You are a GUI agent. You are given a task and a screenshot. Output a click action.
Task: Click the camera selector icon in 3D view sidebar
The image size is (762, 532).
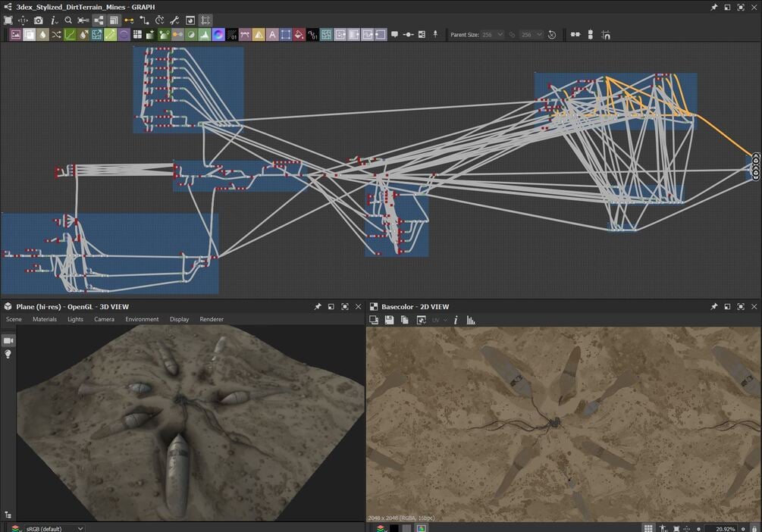8,340
